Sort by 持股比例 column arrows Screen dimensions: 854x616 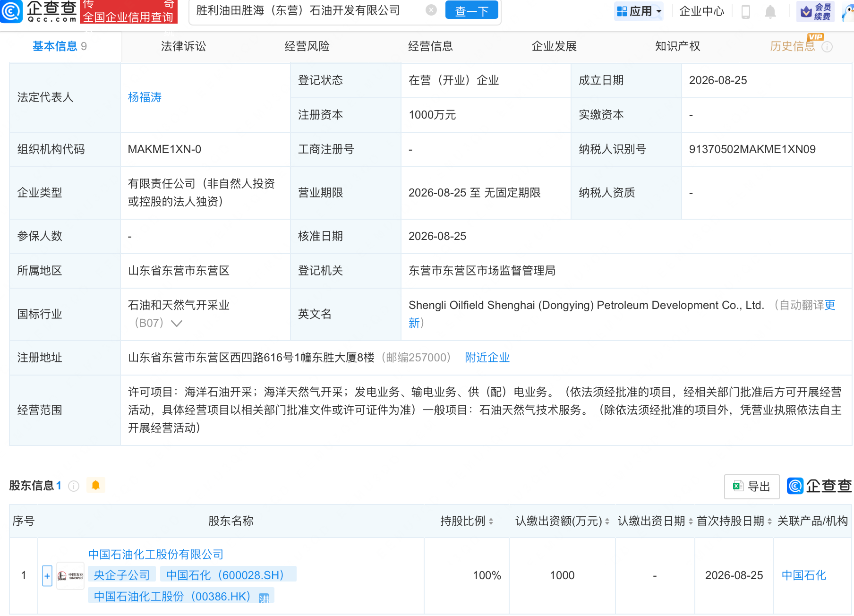tap(491, 521)
